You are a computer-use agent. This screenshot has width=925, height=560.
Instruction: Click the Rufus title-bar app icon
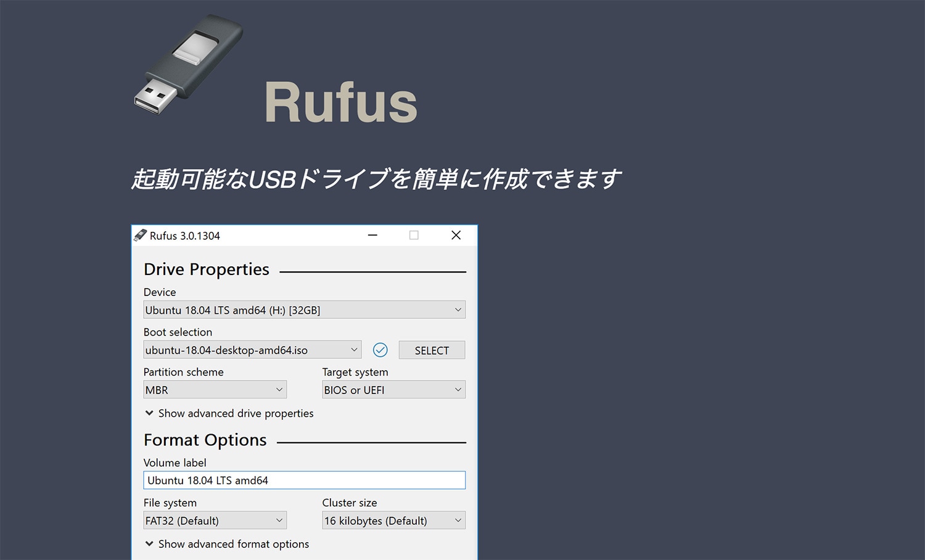click(141, 235)
